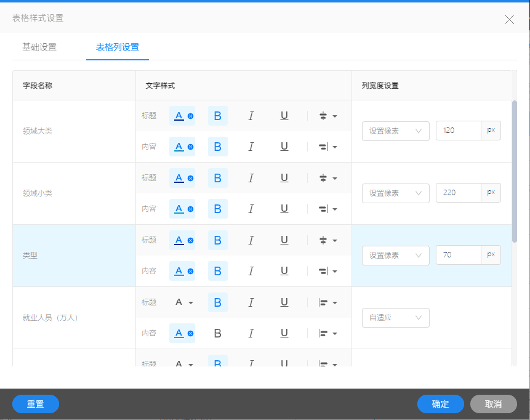Open center-align dropdown in 领域大类 标题 row
The image size is (530, 420).
pos(327,116)
